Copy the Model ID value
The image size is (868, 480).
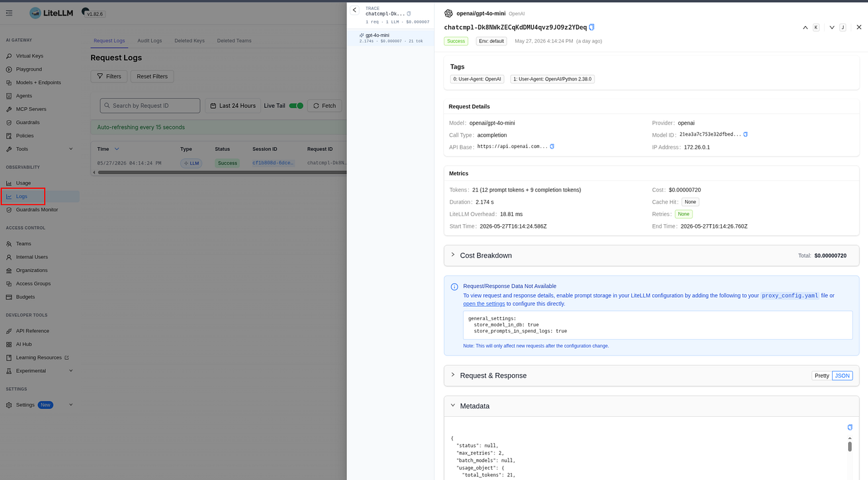point(745,134)
